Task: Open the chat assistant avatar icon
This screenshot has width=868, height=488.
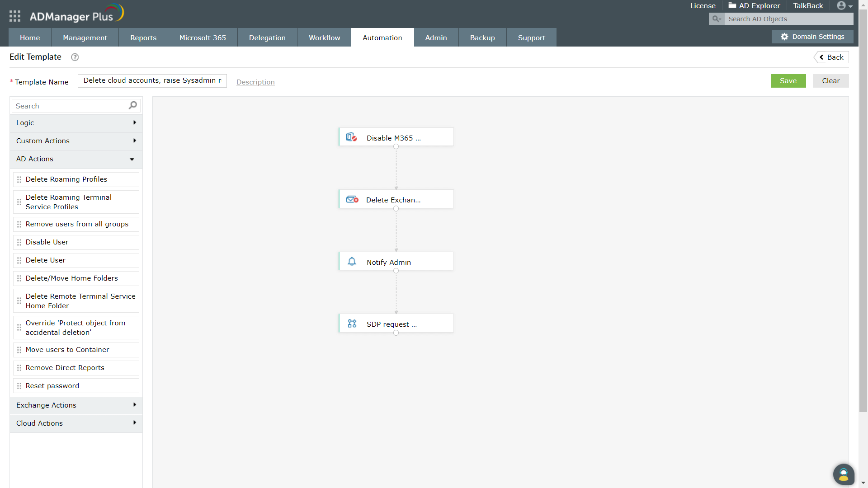Action: [x=844, y=474]
